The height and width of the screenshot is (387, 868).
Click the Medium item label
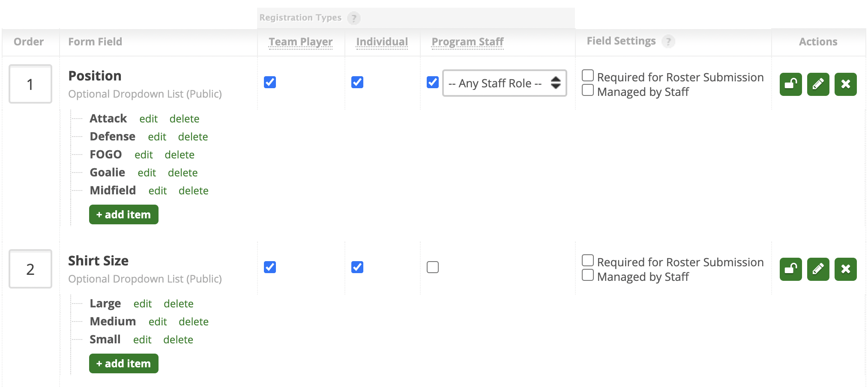113,322
